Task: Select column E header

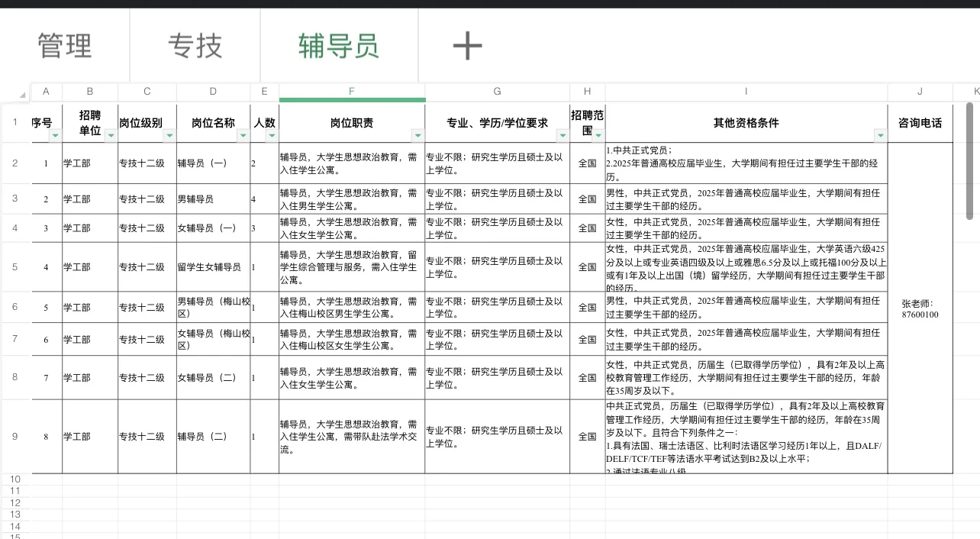Action: pos(265,92)
